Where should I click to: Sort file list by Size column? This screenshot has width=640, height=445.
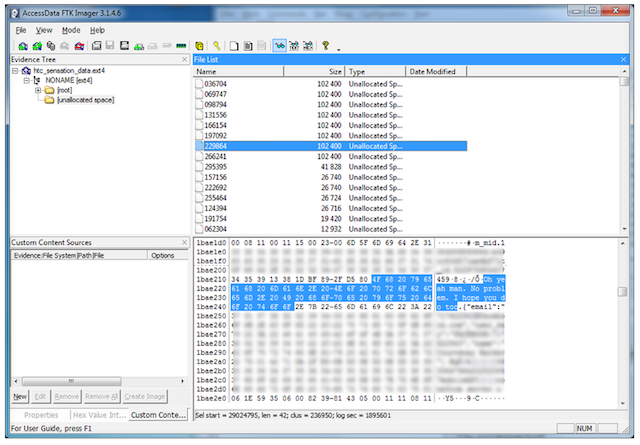click(x=314, y=72)
